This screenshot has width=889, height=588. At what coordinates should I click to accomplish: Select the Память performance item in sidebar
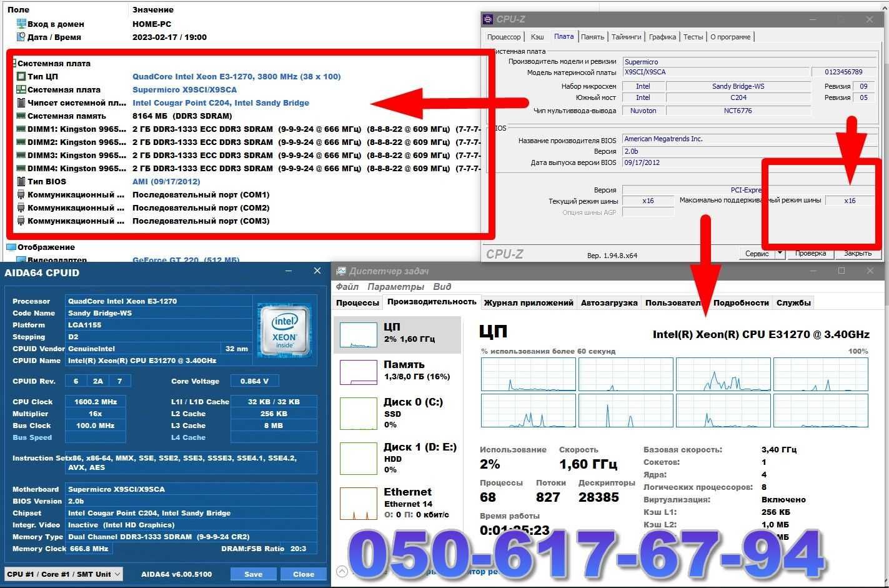(x=398, y=371)
